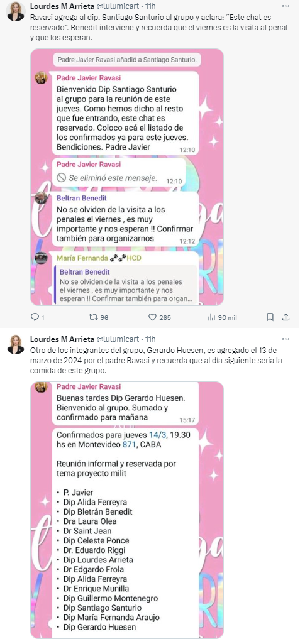Open profile avatar on second tweet

click(x=15, y=346)
